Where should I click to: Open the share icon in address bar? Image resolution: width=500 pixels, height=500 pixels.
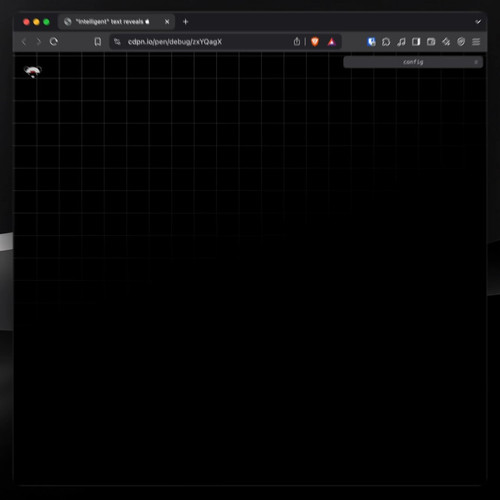tap(297, 41)
